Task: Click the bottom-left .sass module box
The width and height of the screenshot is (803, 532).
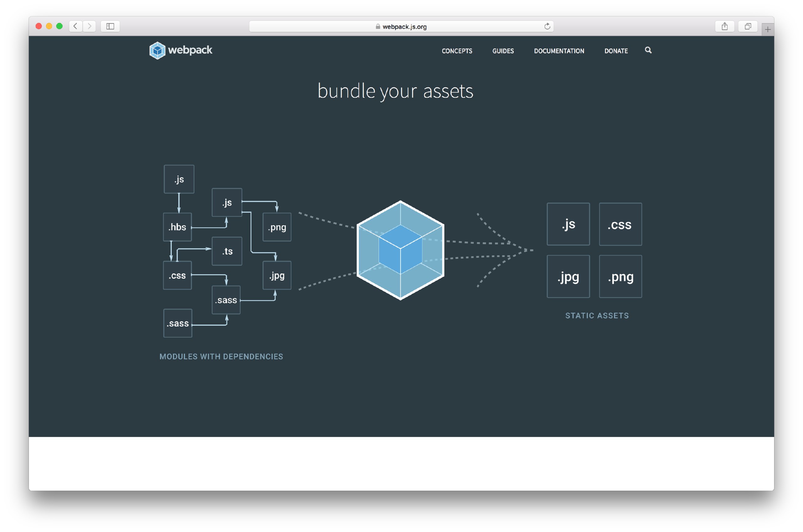Action: click(x=178, y=323)
